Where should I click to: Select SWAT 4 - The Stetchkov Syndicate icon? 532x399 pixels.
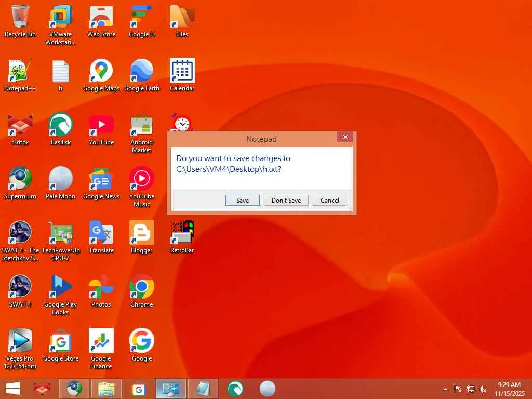pos(20,241)
